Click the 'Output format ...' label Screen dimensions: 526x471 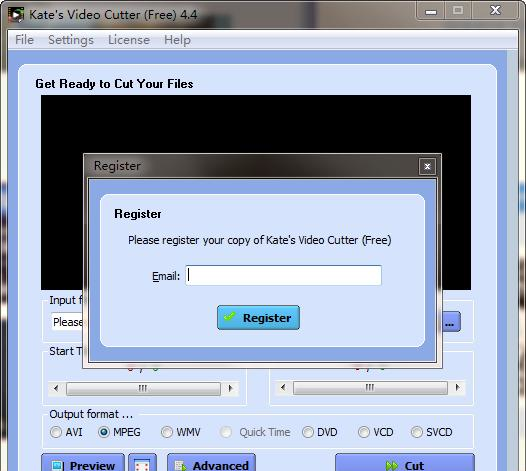pos(91,414)
